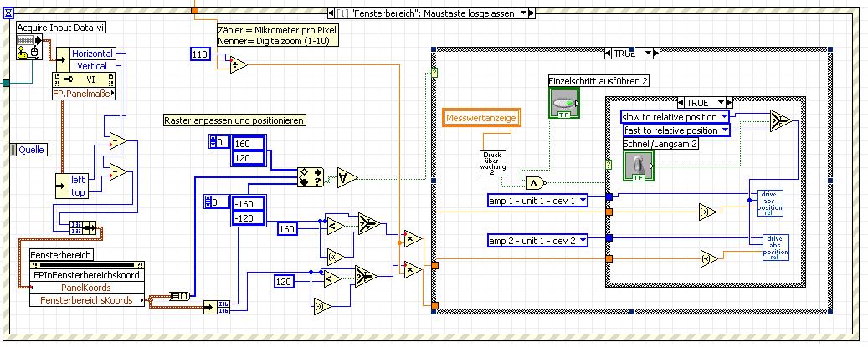Click the standalone constant 160
This screenshot has width=868, height=347.
(287, 228)
